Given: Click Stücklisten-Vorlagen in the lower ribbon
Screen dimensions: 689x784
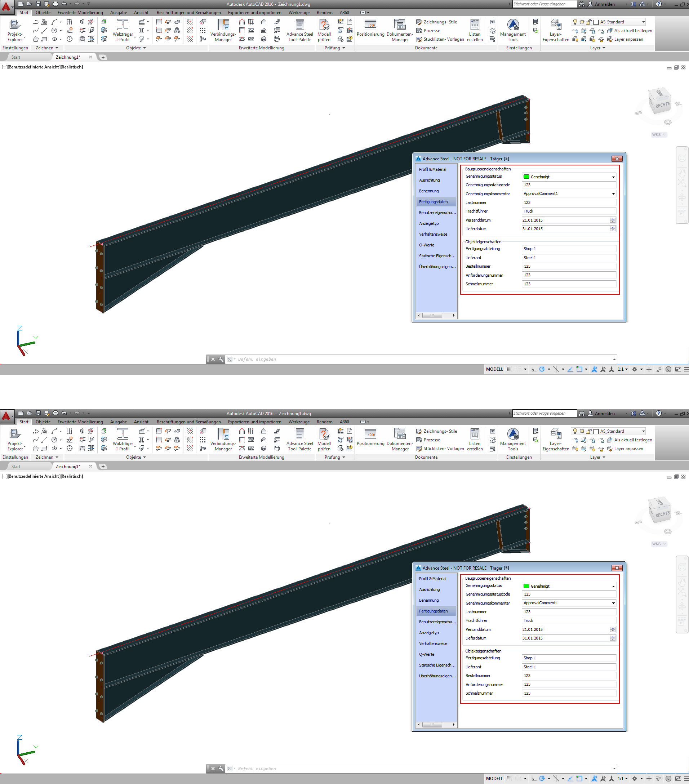Looking at the screenshot, I should [x=440, y=448].
